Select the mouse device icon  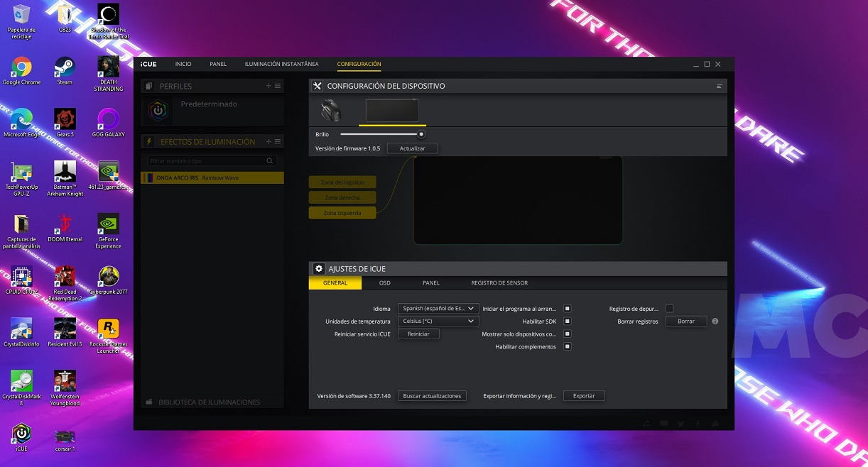point(330,111)
